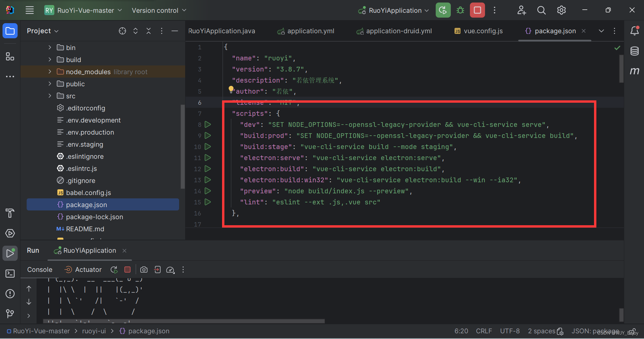Open the Version control dropdown
The width and height of the screenshot is (644, 339).
click(x=159, y=10)
